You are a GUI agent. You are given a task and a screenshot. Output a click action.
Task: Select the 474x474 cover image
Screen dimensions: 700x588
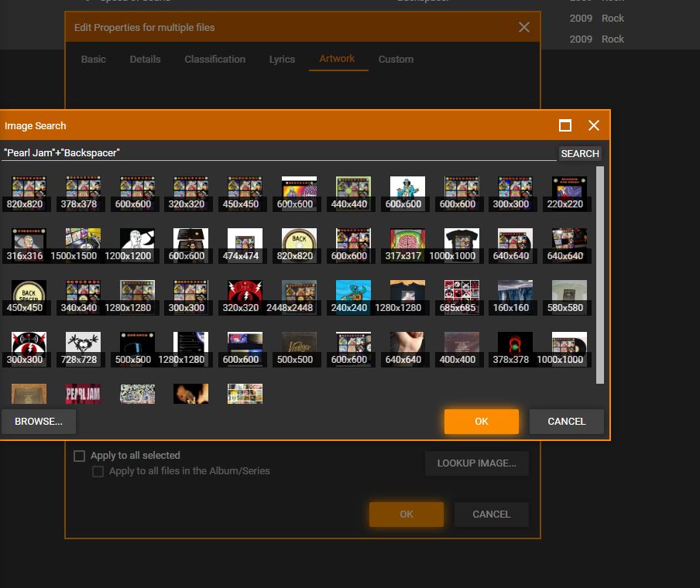[x=245, y=244]
